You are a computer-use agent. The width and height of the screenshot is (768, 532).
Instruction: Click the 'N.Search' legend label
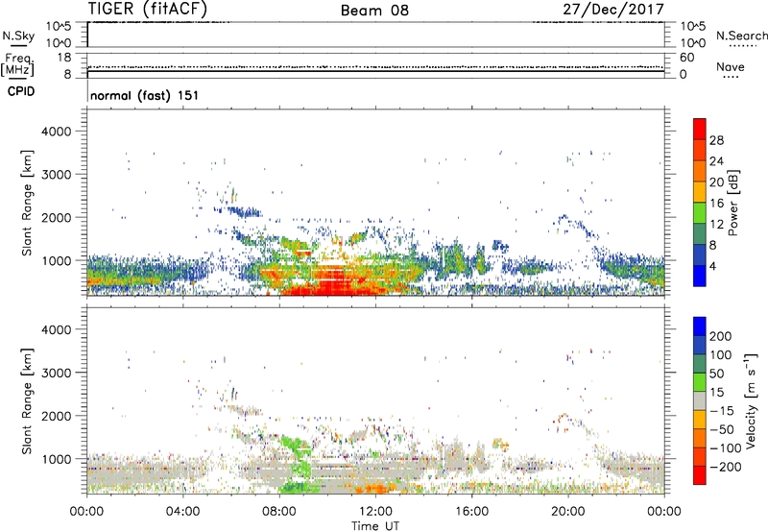point(741,36)
